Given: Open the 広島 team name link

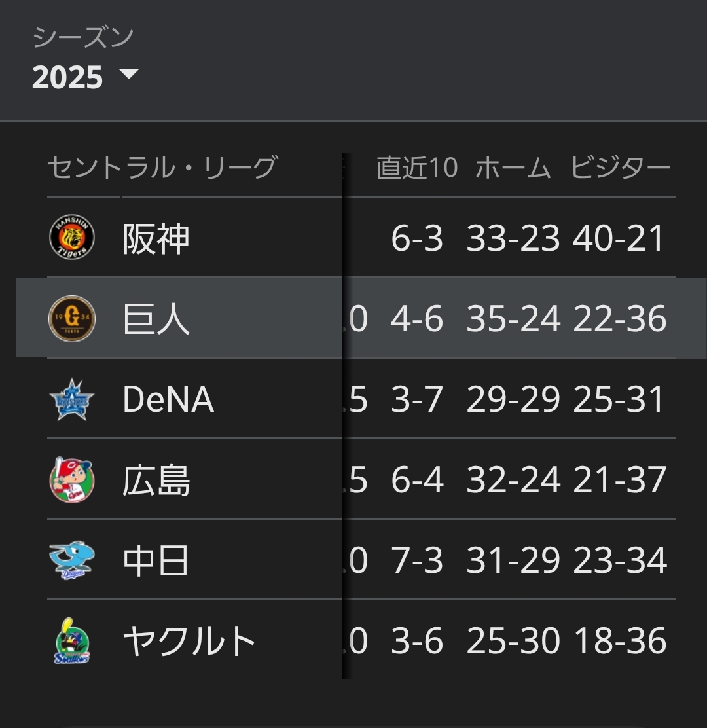Looking at the screenshot, I should [x=156, y=480].
